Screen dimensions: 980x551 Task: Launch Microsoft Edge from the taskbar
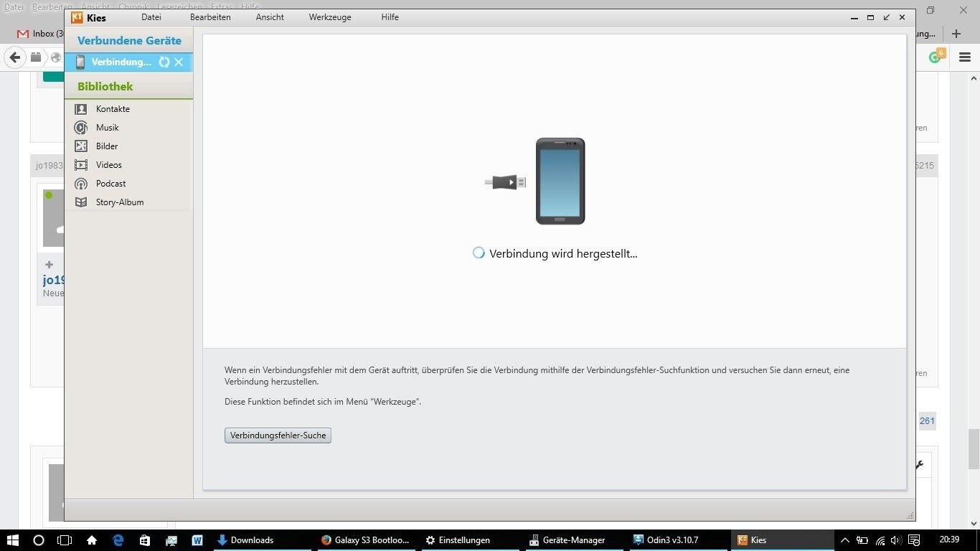118,540
